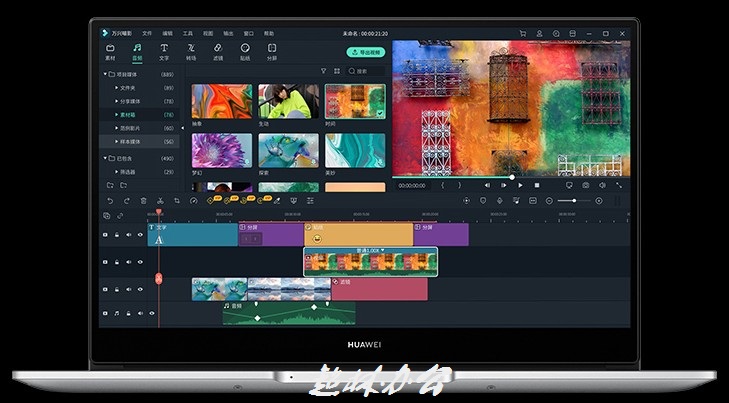
Task: Adjust the timeline zoom slider handle
Action: point(575,201)
